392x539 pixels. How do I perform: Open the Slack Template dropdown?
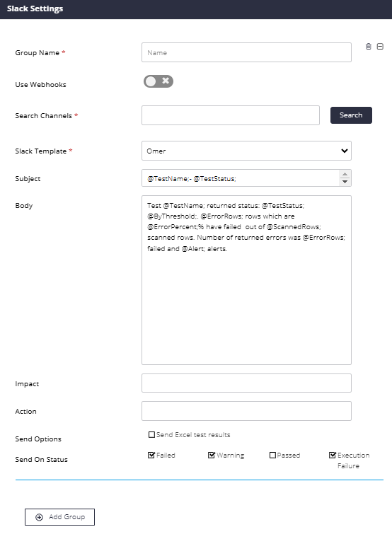[x=246, y=151]
